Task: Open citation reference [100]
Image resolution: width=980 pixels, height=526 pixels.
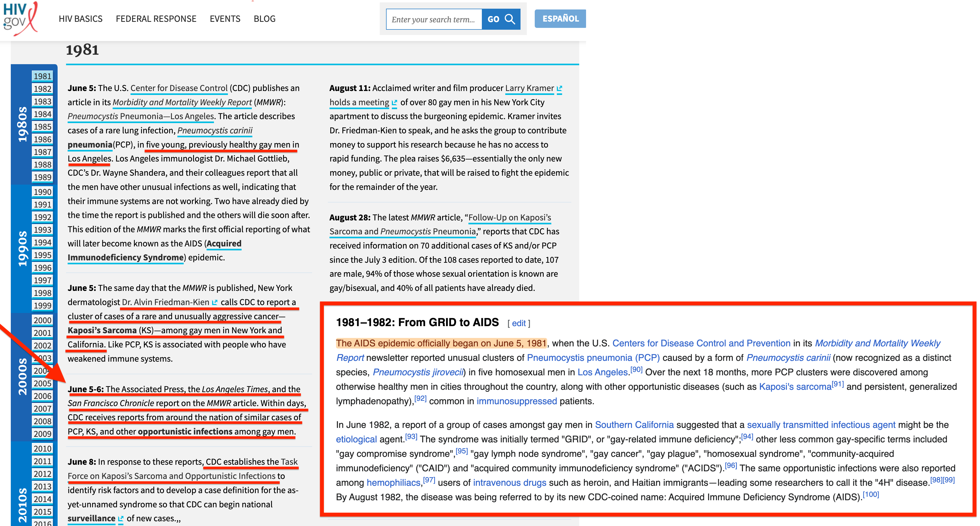Action: pos(871,494)
